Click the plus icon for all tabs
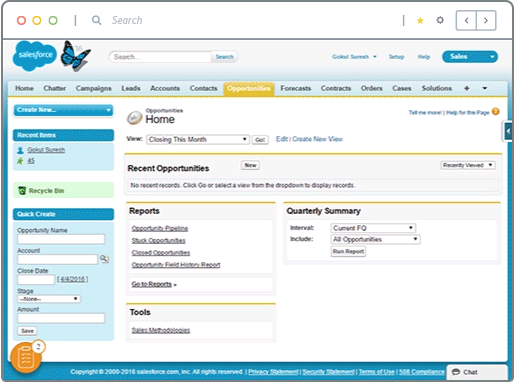Image resolution: width=514 pixels, height=382 pixels. point(467,88)
